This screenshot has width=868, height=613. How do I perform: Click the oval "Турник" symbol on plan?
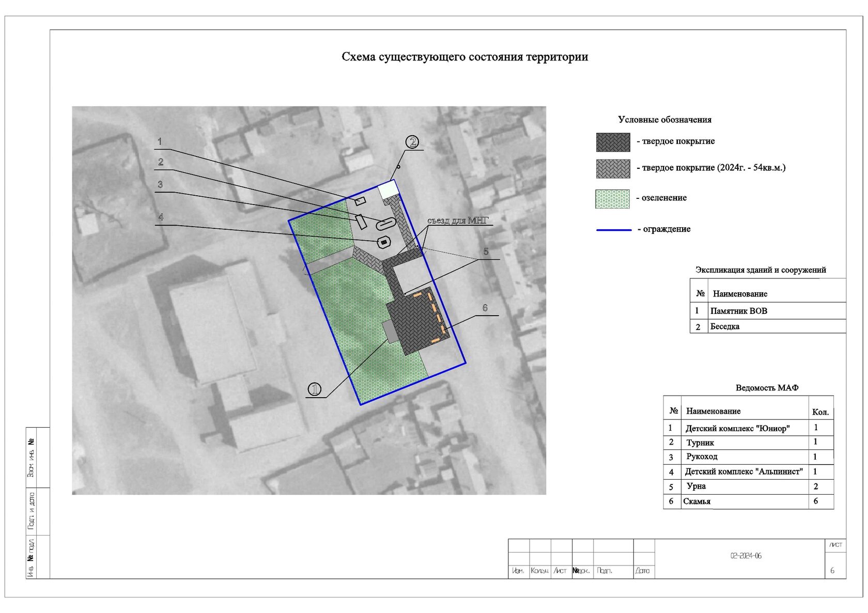pos(386,224)
